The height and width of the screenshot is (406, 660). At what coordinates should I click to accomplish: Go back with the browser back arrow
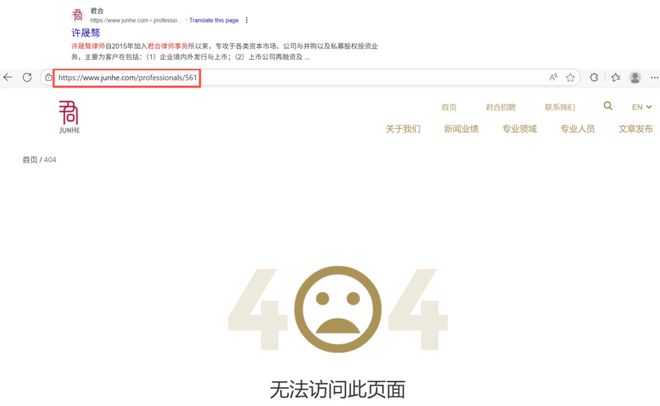[x=7, y=77]
